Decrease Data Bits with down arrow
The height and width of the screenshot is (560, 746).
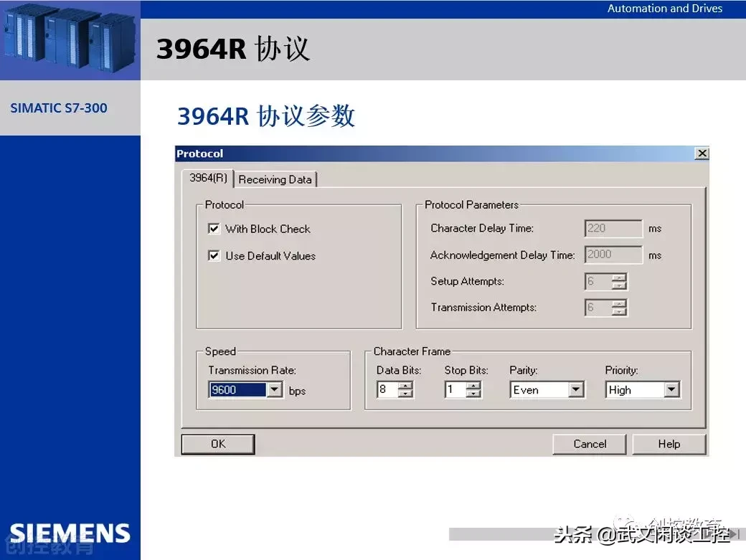(405, 394)
